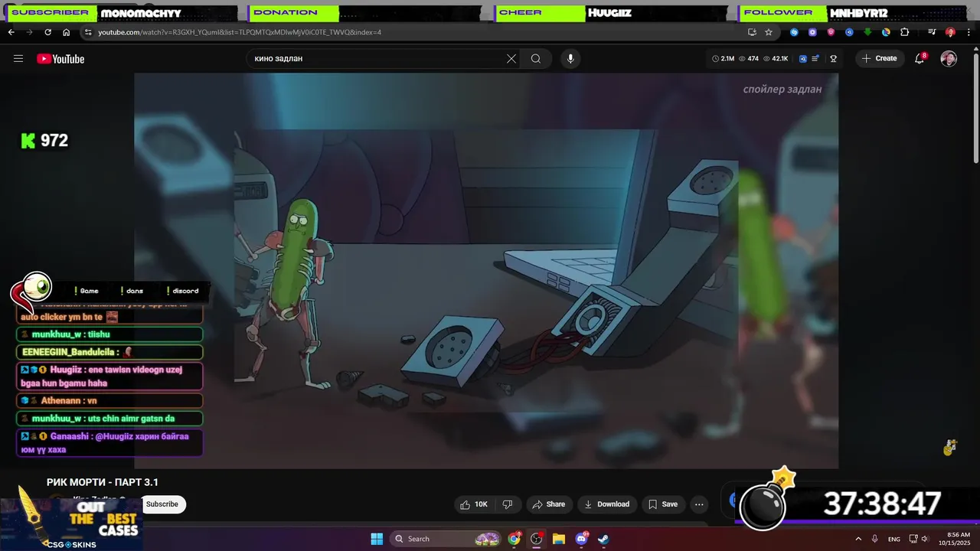Click the taskbar Search box

[445, 539]
